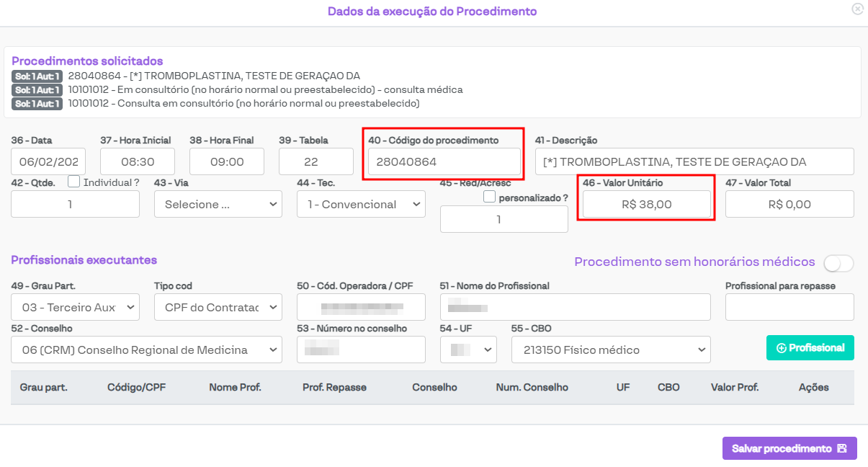Click the first Sol:1 Aut:1 badge
Viewport: 868px width, 467px height.
coord(37,76)
